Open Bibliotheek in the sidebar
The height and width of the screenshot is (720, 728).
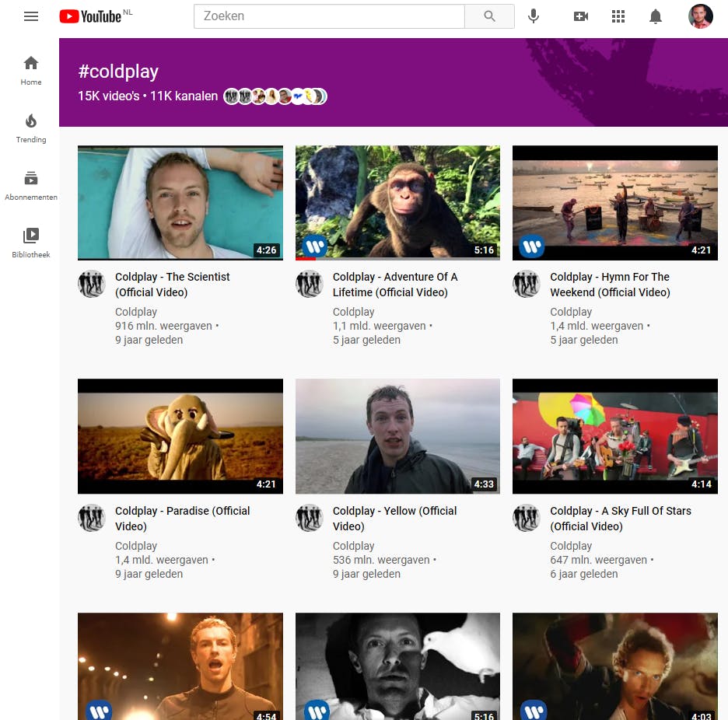tap(31, 243)
